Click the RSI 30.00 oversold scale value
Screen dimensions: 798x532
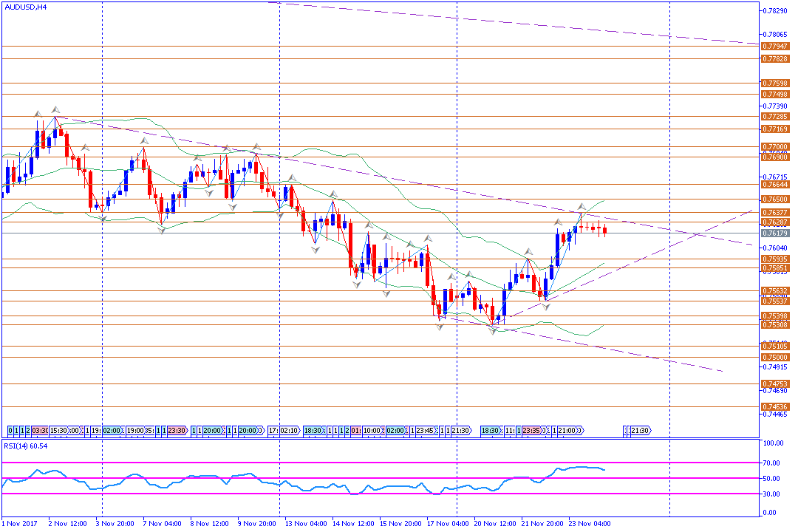tap(772, 494)
